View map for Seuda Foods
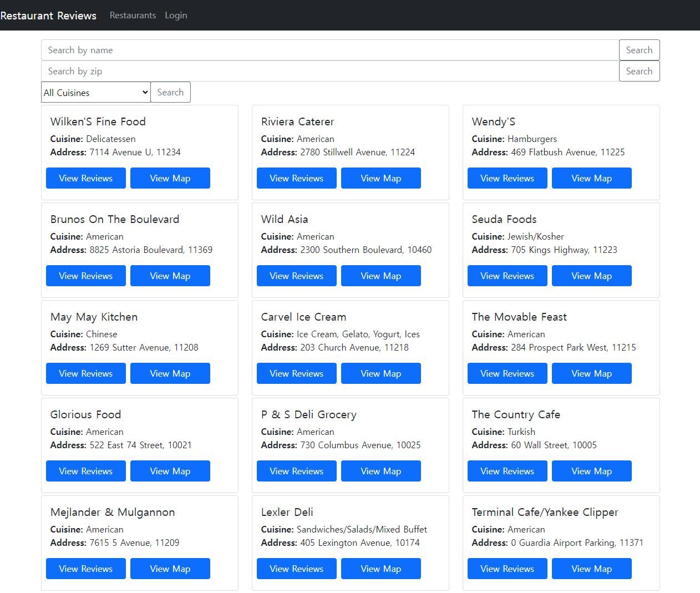The width and height of the screenshot is (700, 593). point(591,276)
